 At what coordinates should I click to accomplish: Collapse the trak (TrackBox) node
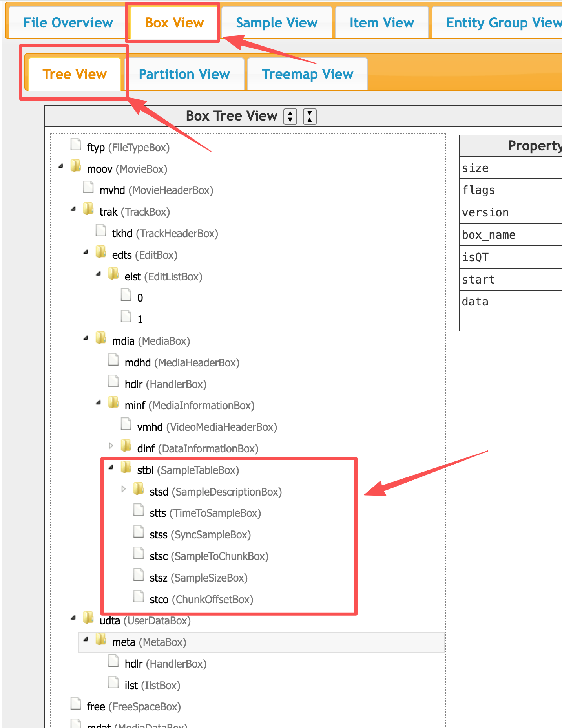pyautogui.click(x=73, y=209)
